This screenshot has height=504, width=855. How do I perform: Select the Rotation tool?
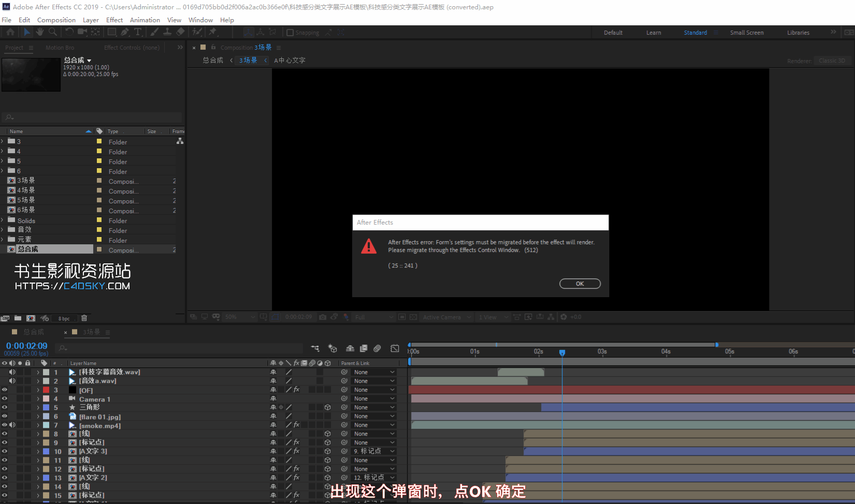pyautogui.click(x=69, y=32)
